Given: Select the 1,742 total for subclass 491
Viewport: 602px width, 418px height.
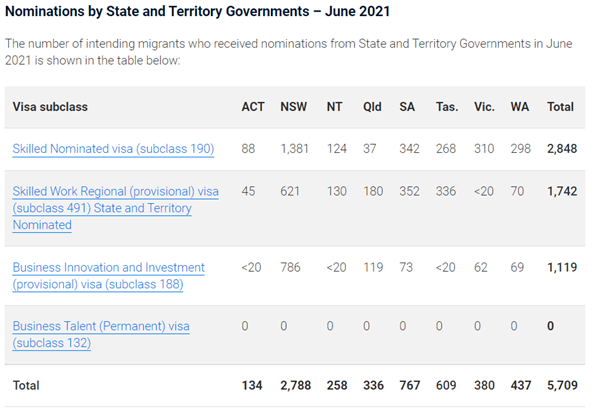Looking at the screenshot, I should (563, 190).
